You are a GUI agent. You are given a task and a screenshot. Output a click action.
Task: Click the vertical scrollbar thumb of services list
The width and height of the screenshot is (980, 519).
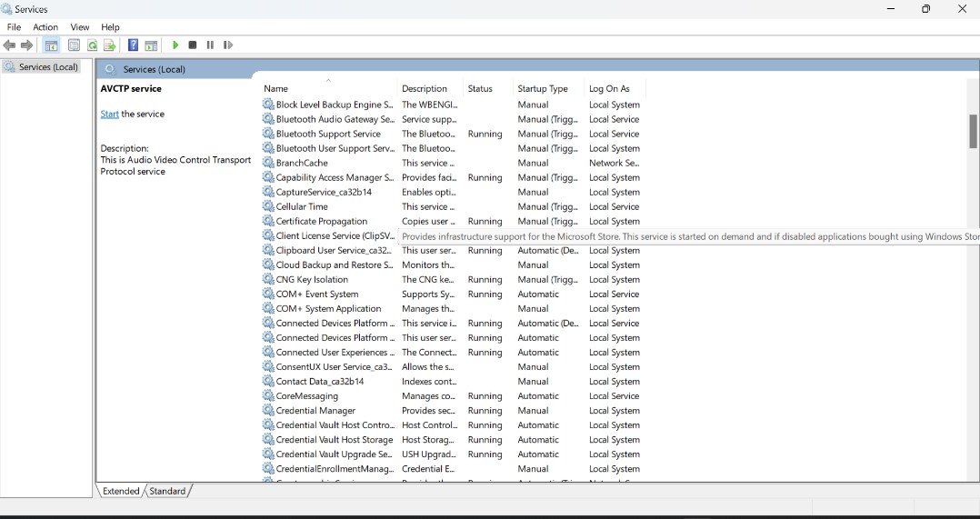click(973, 131)
